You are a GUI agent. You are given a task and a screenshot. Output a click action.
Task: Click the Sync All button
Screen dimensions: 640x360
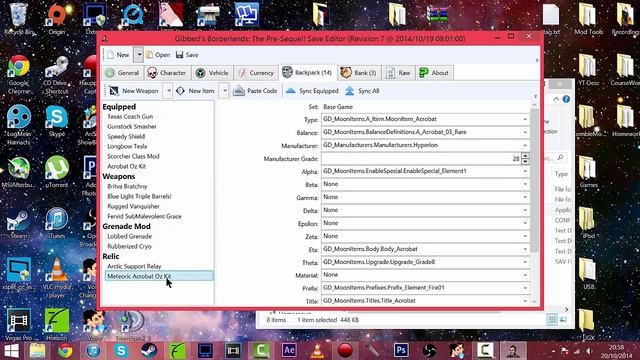362,91
